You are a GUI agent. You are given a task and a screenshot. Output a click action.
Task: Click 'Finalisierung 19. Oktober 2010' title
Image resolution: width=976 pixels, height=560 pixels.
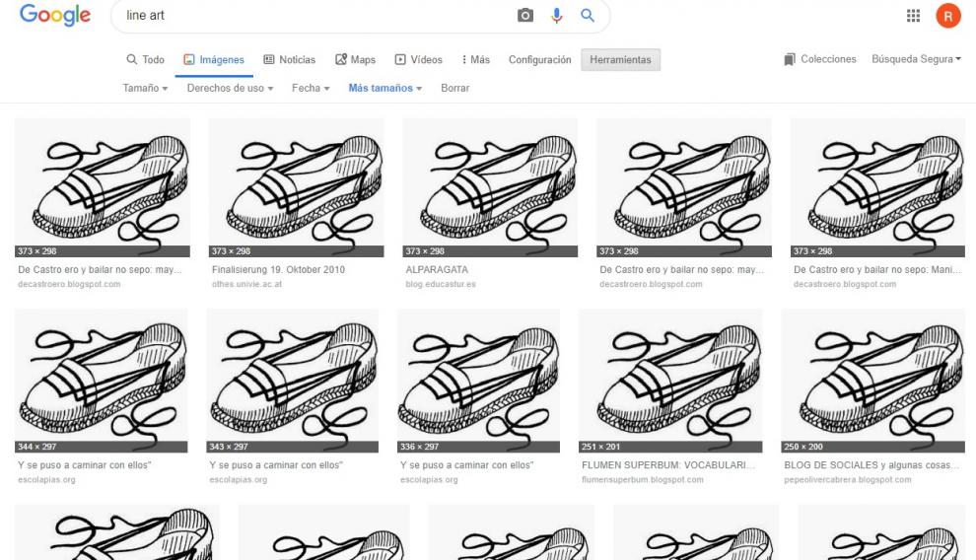click(278, 269)
